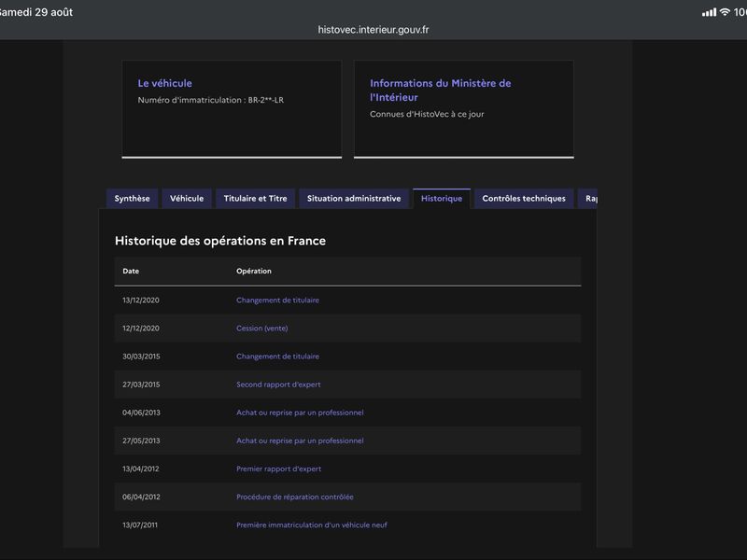Select the date 27/05/2013
Screen dimensions: 747x560
[141, 441]
